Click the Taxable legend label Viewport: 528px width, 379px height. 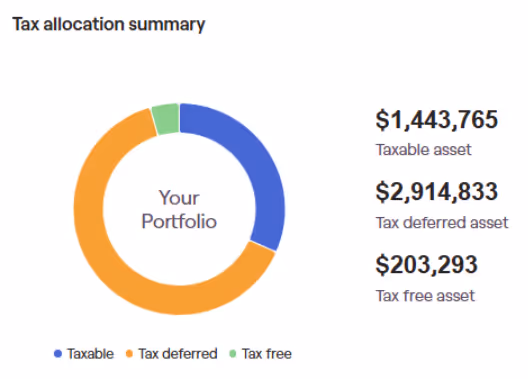[90, 354]
